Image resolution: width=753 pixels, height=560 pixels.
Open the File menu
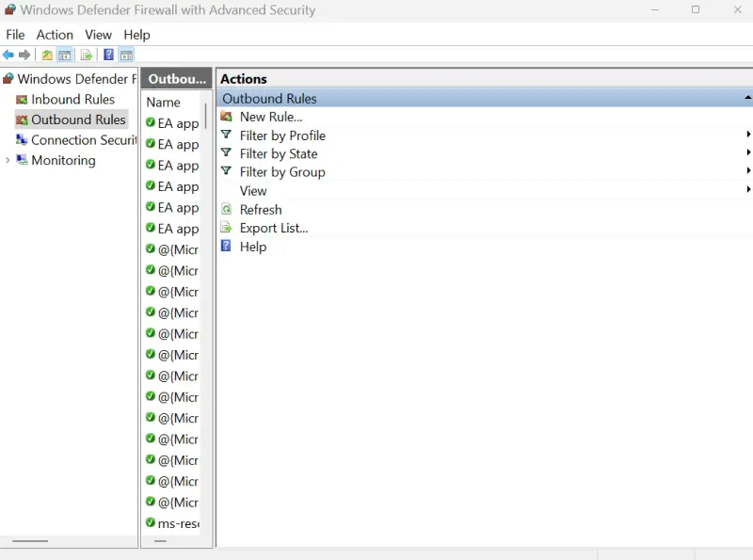[15, 34]
